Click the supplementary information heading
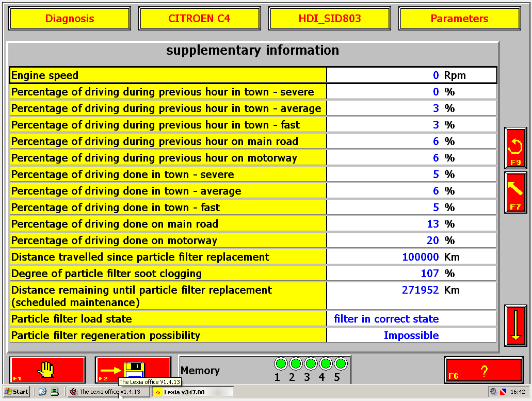This screenshot has height=401, width=532. (252, 50)
